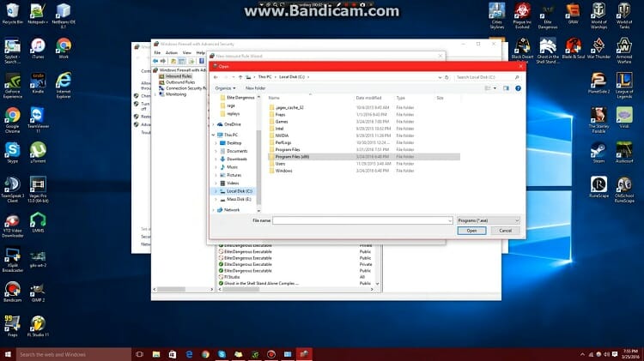This screenshot has height=361, width=644.
Task: Click This PC in the address breadcrumb
Action: pos(265,77)
